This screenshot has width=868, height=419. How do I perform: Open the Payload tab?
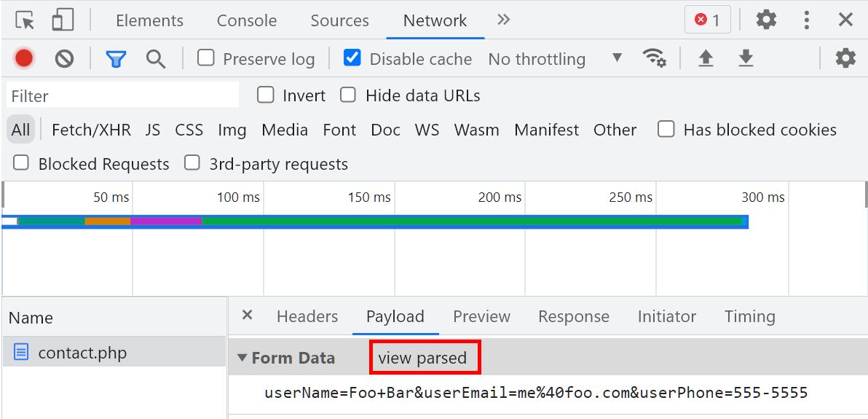[x=395, y=316]
